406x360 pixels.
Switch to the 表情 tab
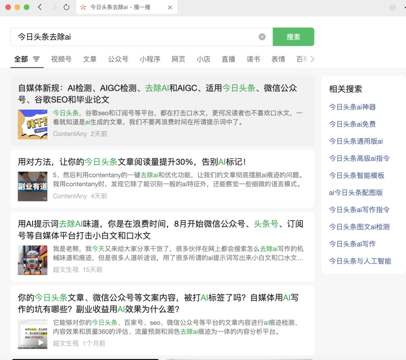point(278,59)
